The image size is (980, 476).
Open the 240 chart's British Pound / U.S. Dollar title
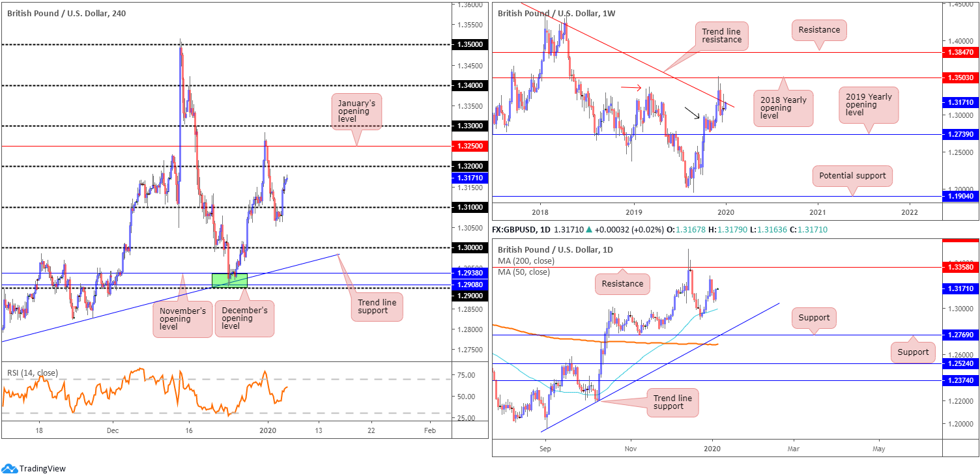[72, 13]
